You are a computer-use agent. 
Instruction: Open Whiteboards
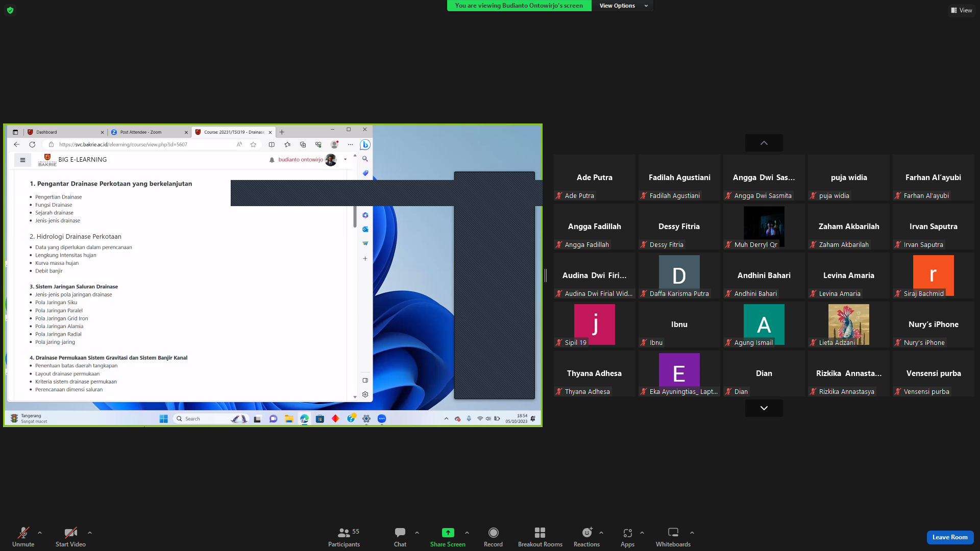[x=673, y=537]
